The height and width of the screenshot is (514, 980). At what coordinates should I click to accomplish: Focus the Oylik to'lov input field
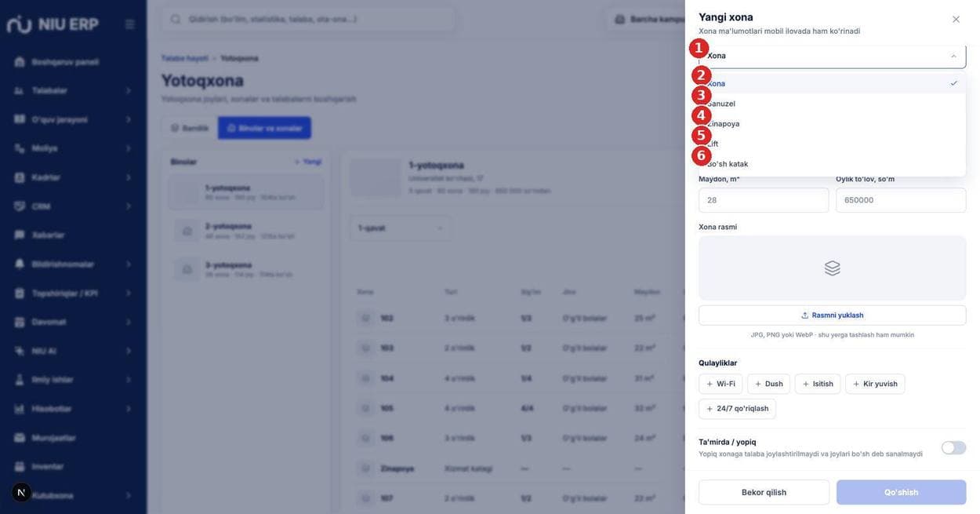coord(901,200)
